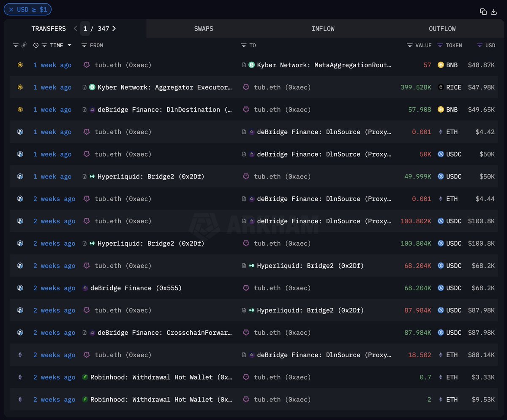This screenshot has height=420, width=507.
Task: Click the "2 weeks ago" timestamp in the $9.53K row
Action: click(55, 400)
